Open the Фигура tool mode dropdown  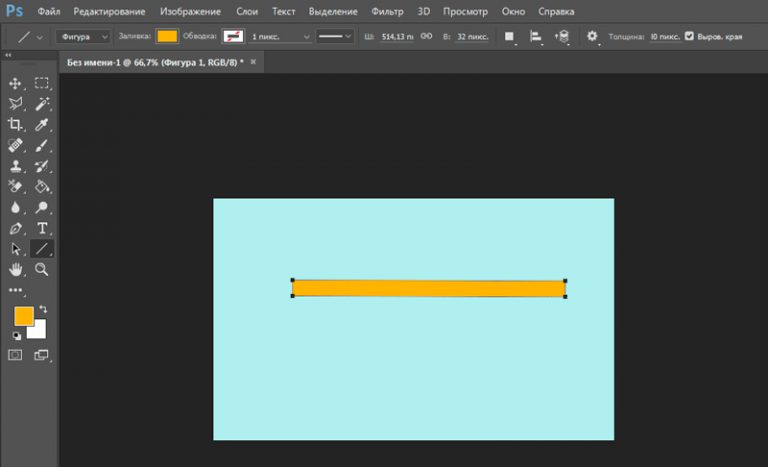point(83,37)
